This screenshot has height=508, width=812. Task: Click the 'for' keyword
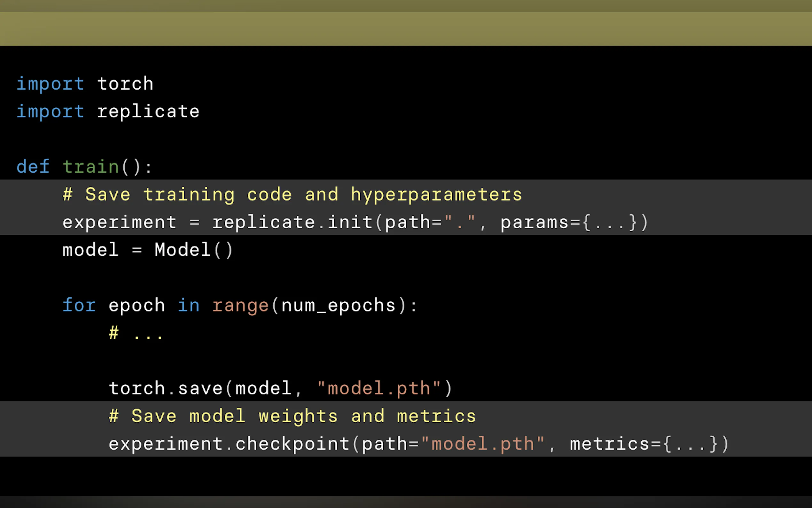[x=79, y=306]
